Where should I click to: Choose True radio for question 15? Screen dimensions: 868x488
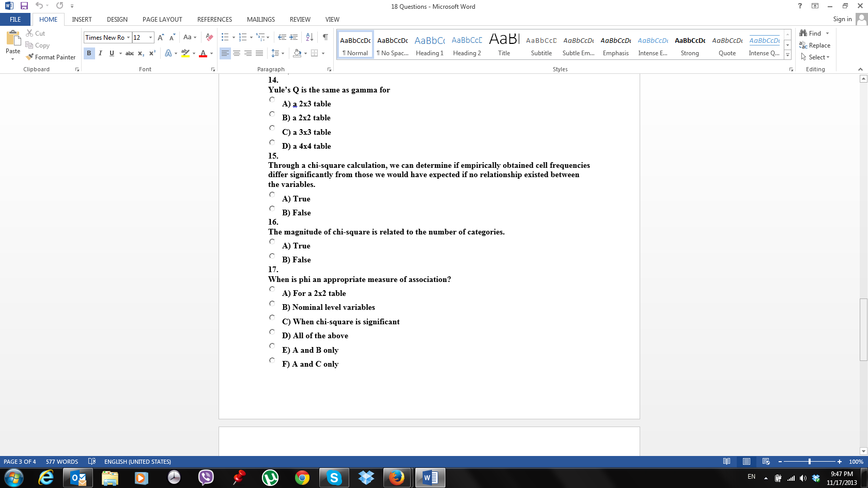272,195
